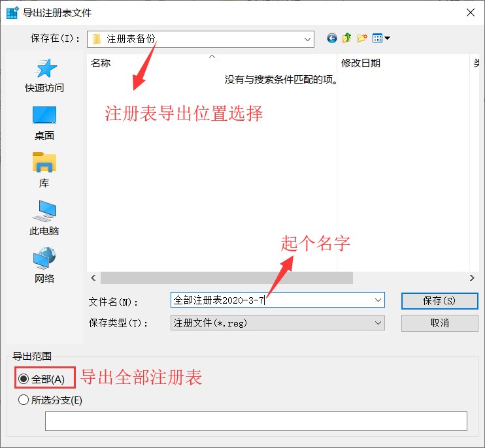Open Libraries (库) location
The image size is (485, 448).
pos(44,170)
